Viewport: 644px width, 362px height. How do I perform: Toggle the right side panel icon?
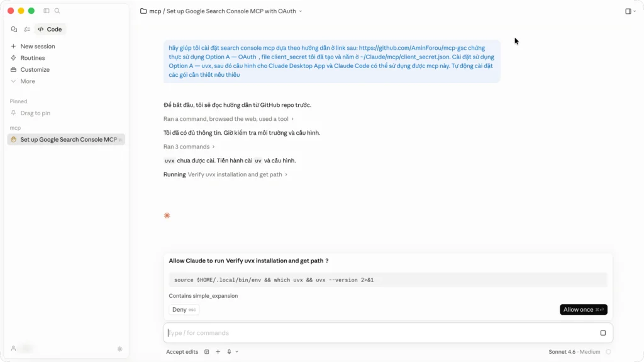(628, 11)
